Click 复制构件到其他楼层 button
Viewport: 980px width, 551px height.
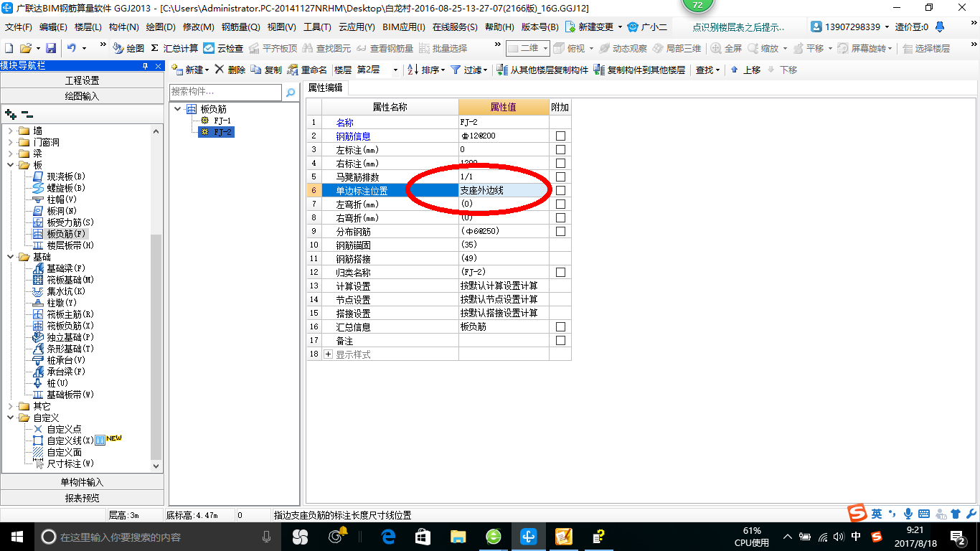(x=640, y=70)
